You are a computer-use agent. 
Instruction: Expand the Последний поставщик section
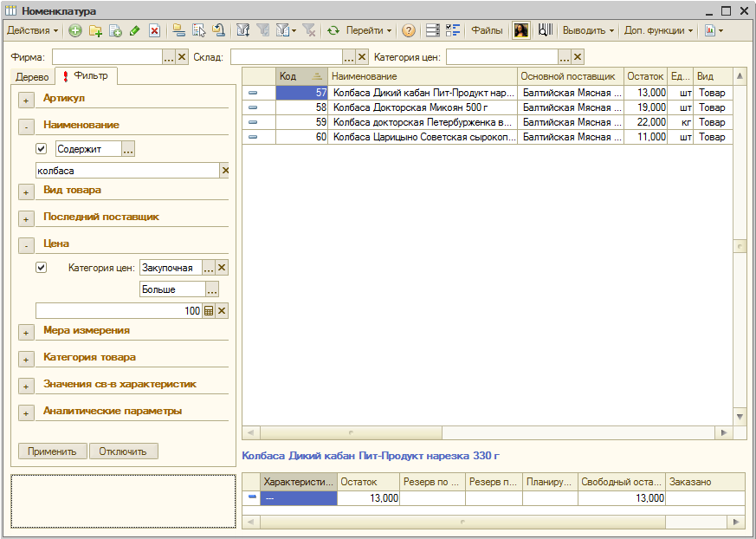tap(26, 219)
